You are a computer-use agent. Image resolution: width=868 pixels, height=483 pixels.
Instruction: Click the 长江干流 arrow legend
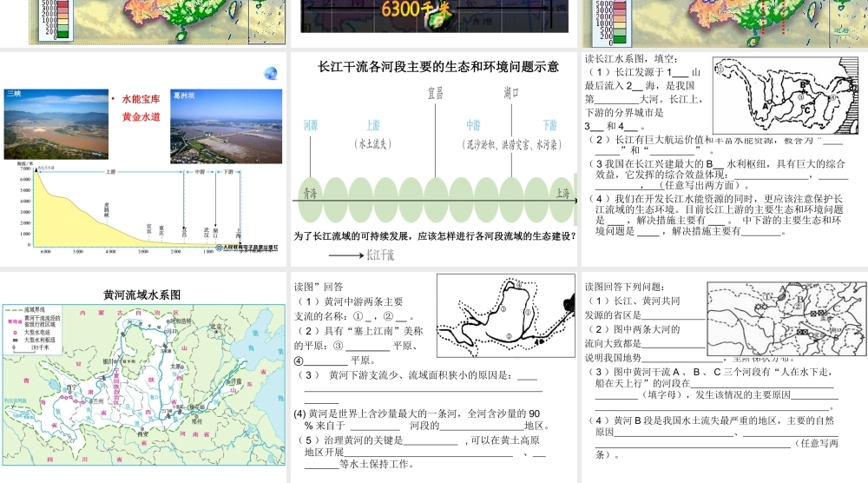coord(361,255)
